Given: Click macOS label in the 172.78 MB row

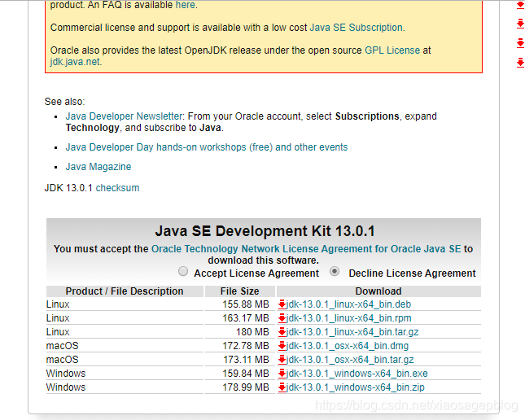Looking at the screenshot, I should [63, 346].
